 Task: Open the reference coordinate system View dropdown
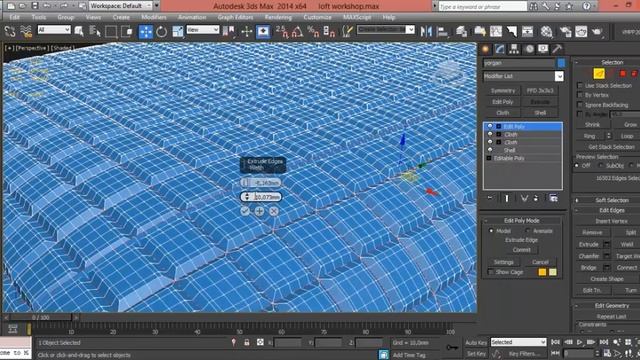[x=203, y=29]
